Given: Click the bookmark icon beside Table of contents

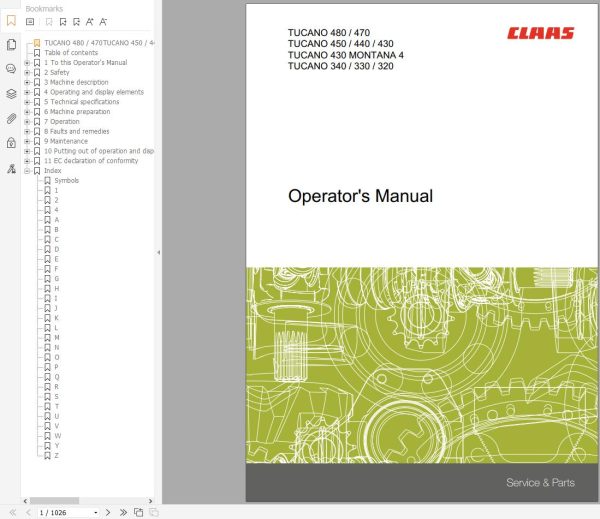Looking at the screenshot, I should click(37, 53).
